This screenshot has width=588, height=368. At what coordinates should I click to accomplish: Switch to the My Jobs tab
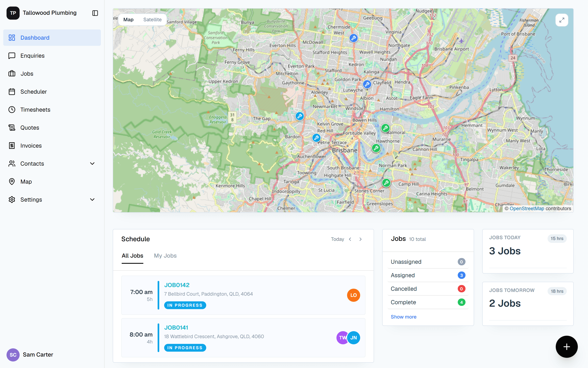pos(165,256)
